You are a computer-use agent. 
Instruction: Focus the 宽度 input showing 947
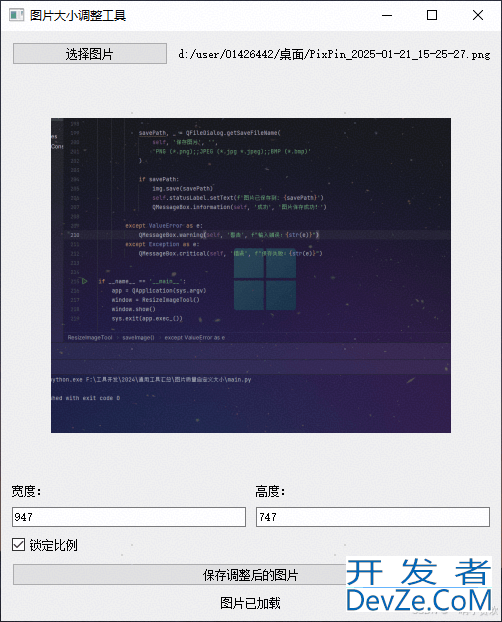coord(129,517)
